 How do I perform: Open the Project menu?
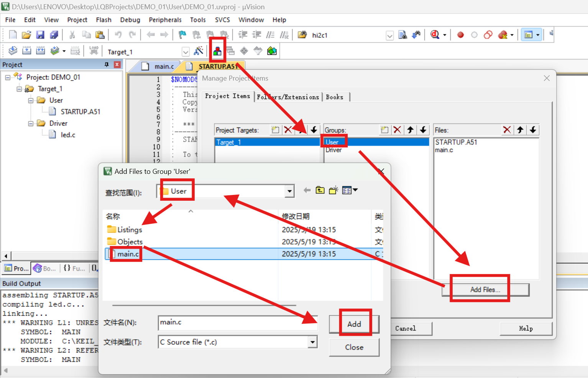[x=77, y=20]
